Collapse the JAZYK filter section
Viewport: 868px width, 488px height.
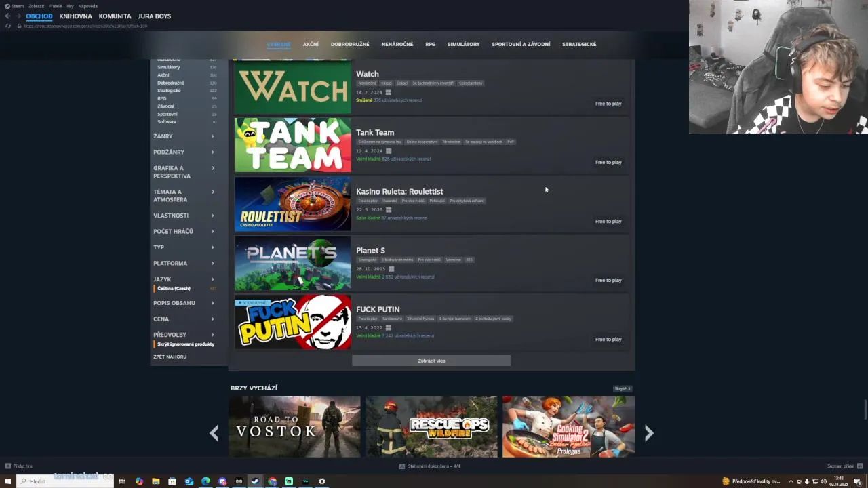(x=184, y=279)
